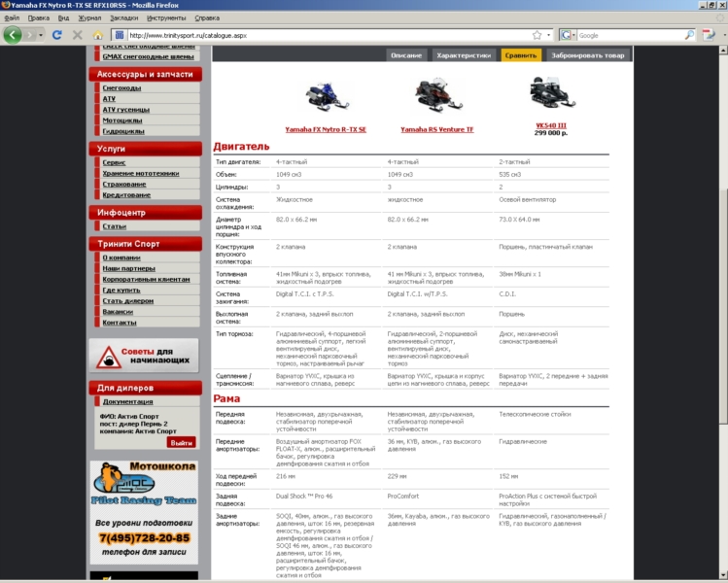Open the Мотоциклы sidebar link

[122, 120]
